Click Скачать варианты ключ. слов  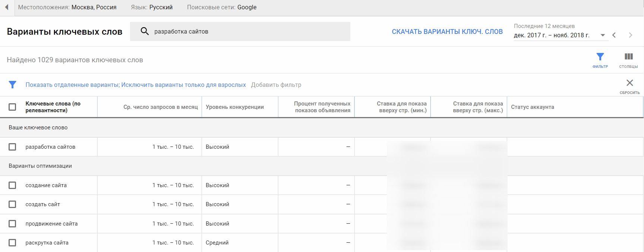pyautogui.click(x=447, y=32)
